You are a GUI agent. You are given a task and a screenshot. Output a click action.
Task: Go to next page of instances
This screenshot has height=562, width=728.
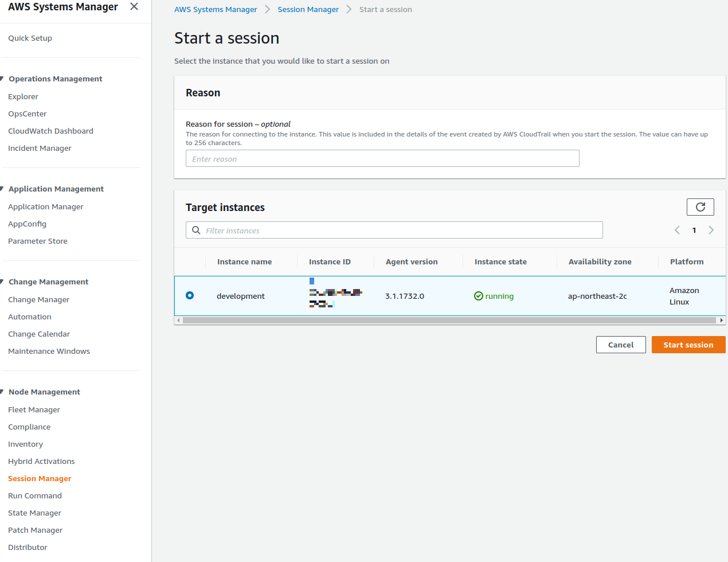(711, 230)
